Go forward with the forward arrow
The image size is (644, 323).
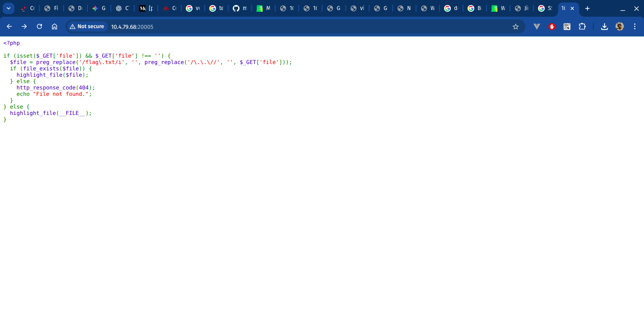[x=24, y=26]
